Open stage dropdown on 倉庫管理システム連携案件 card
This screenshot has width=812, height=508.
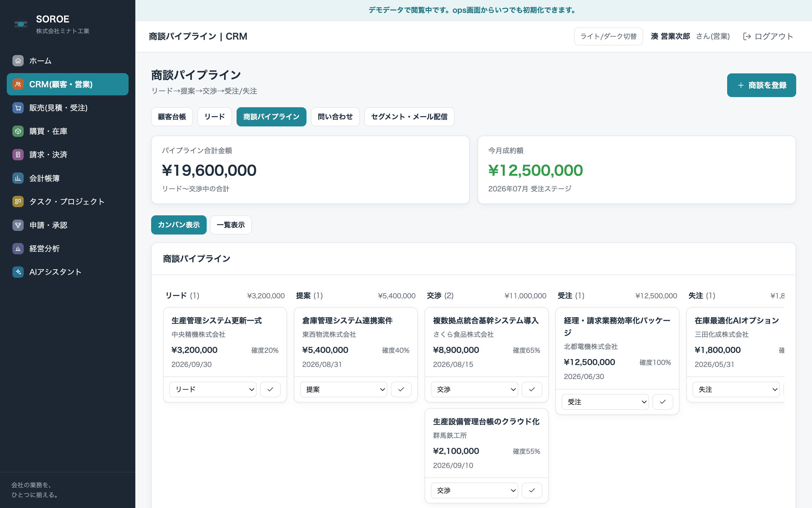(x=344, y=389)
